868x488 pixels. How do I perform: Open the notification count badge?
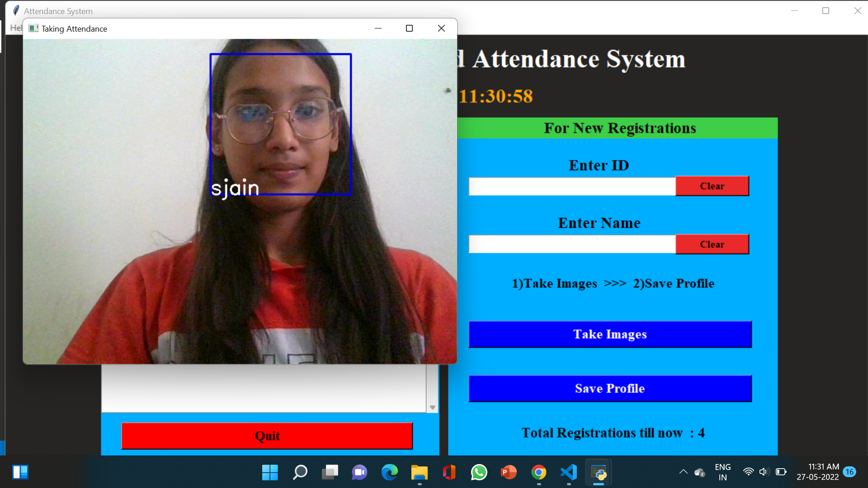(x=849, y=472)
